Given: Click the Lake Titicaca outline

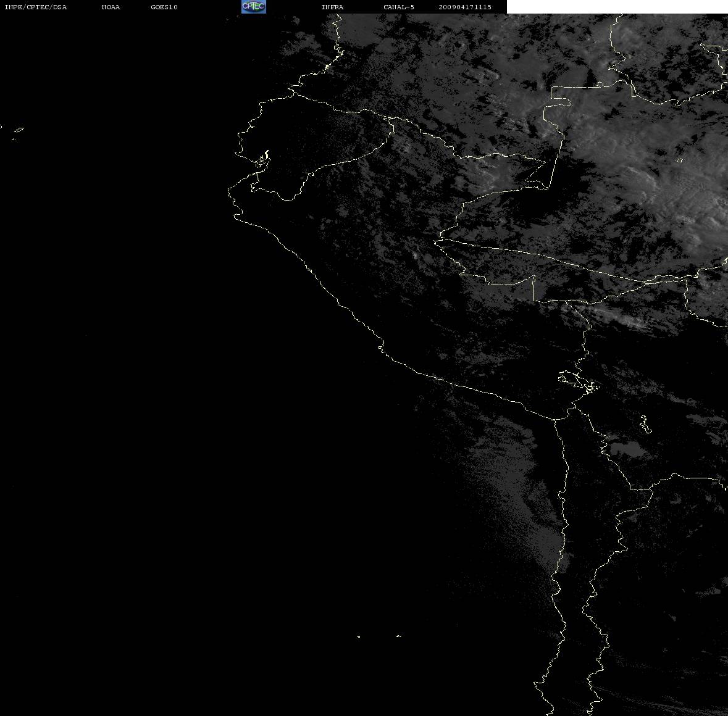Looking at the screenshot, I should click(x=579, y=382).
